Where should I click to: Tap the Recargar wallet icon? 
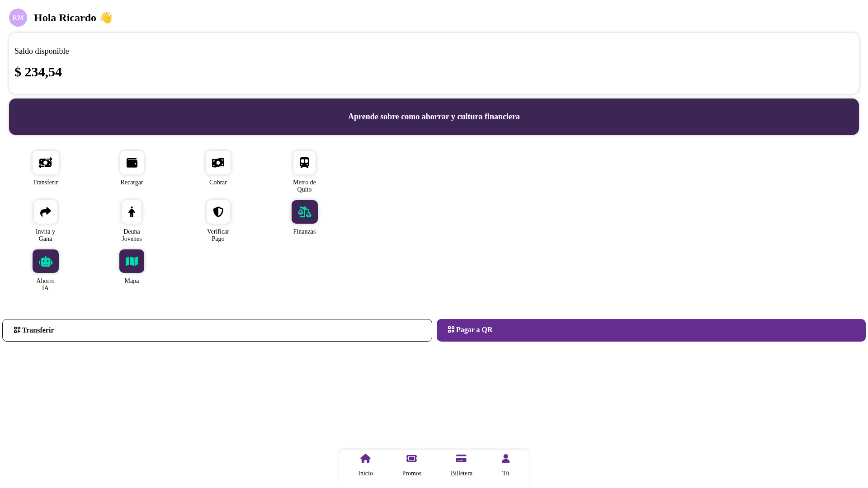(x=132, y=163)
